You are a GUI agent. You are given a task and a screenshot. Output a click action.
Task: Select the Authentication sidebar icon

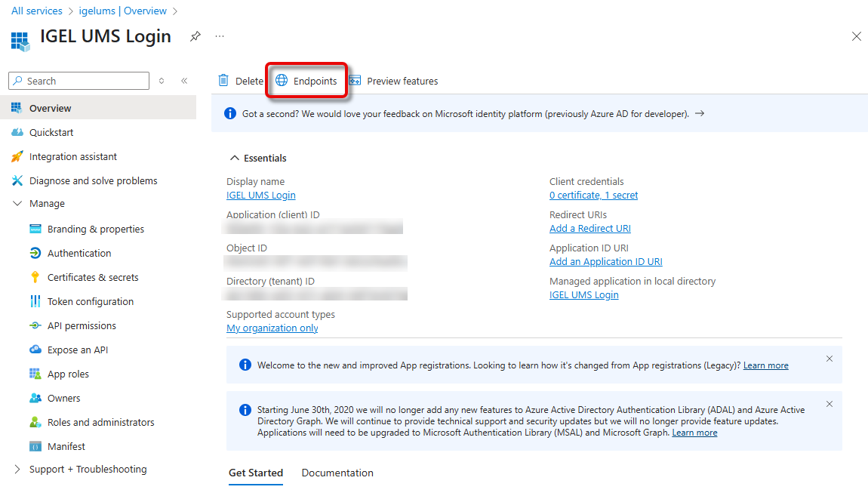(x=35, y=253)
